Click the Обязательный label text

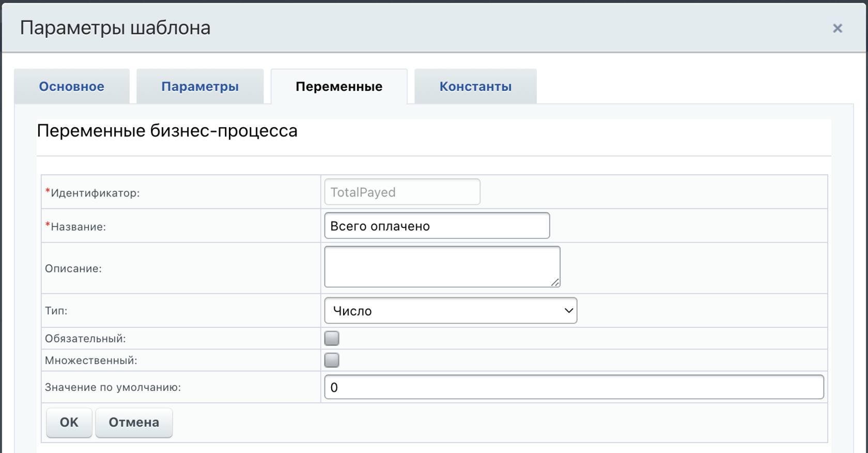[85, 339]
